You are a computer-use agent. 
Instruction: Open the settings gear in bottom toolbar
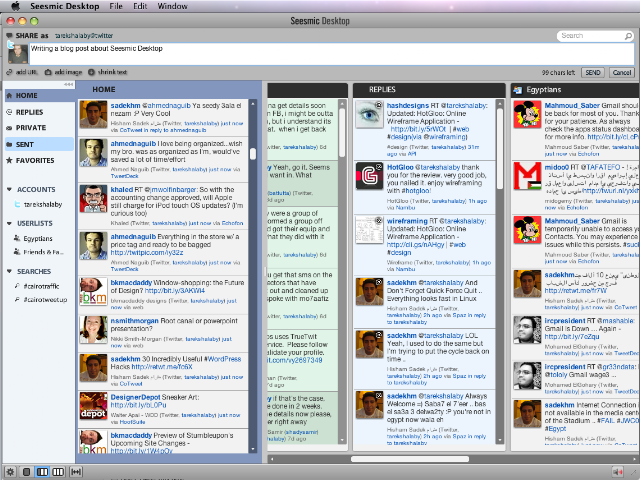click(x=10, y=472)
